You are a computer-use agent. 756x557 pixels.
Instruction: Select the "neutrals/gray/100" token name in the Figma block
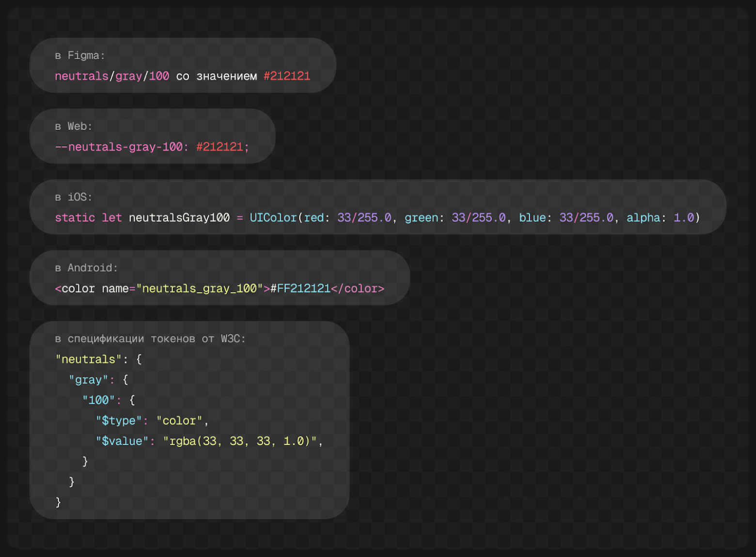[112, 76]
